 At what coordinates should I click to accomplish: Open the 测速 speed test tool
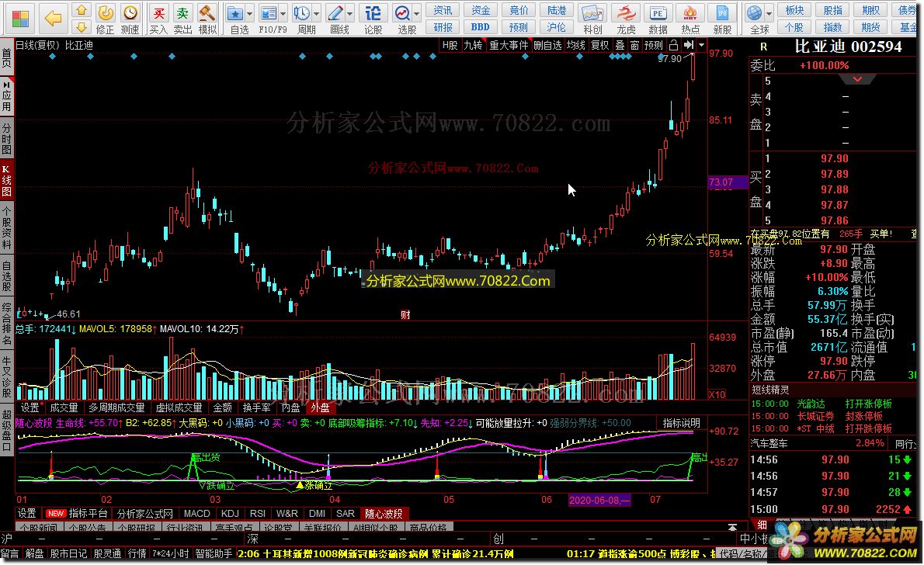(x=130, y=19)
